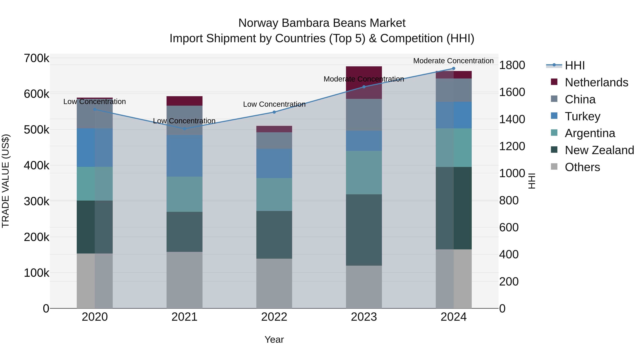This screenshot has height=362, width=644.
Task: Click the HHI line marker for 2020
Action: pos(95,109)
